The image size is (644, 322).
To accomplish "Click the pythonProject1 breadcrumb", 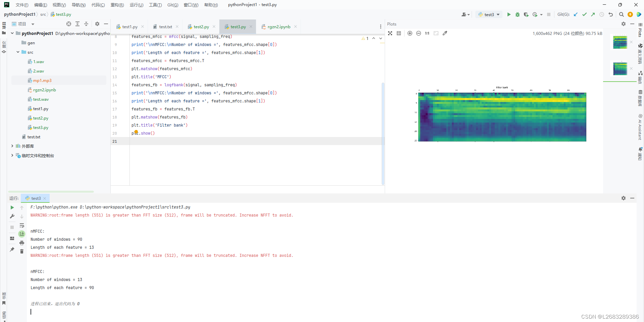I will [x=19, y=14].
